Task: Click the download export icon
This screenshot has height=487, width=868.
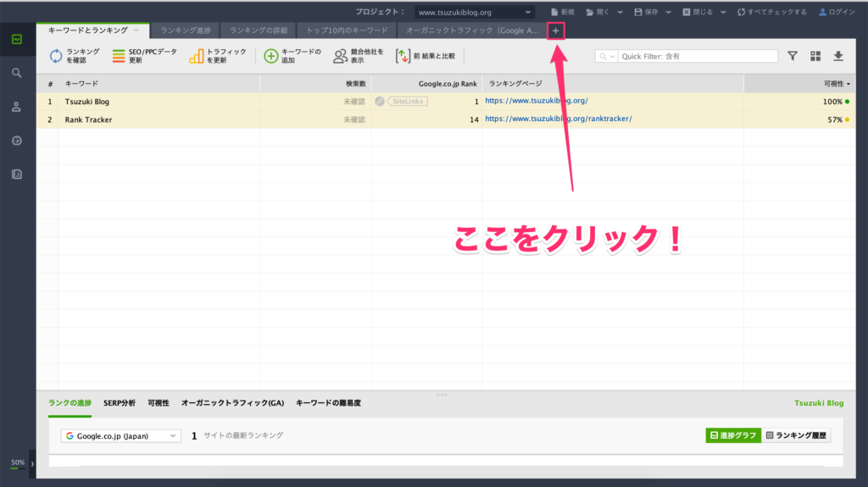Action: click(x=838, y=56)
